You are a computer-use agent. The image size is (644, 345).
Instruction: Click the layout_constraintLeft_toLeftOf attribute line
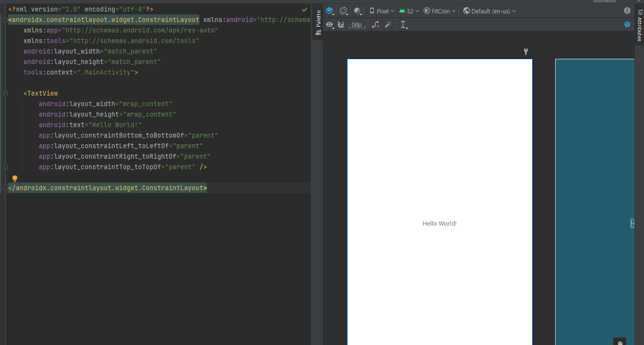[121, 146]
